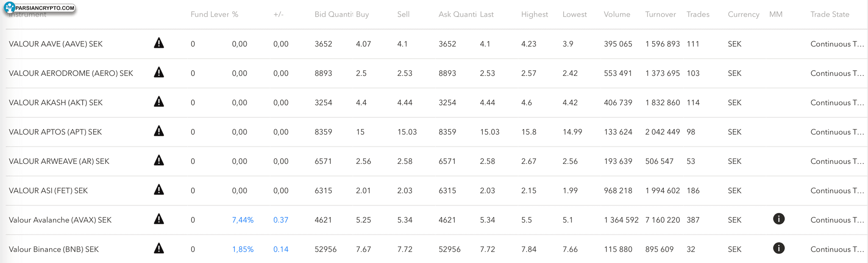Sort table by Volume column header

tap(617, 14)
